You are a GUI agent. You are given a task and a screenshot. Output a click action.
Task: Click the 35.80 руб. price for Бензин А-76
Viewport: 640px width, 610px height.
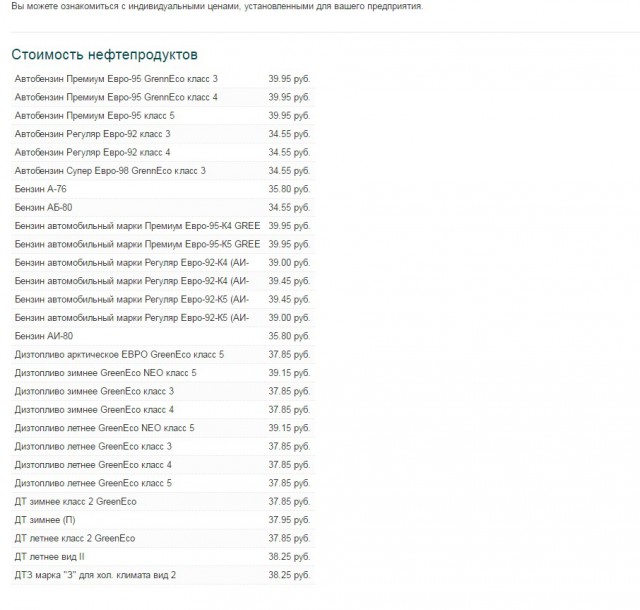289,189
